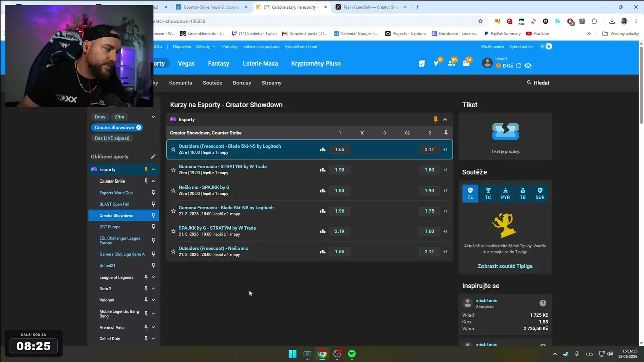Open help for mistrtenis inspiration card
644x362 pixels.
(543, 303)
